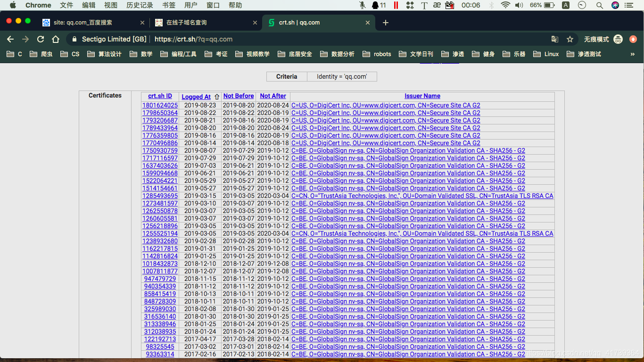Open a new tab with the plus button

point(386,23)
